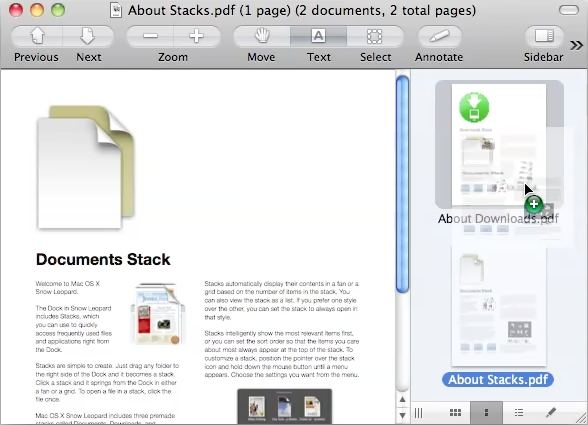Click the document scrollbar thumb

point(402,184)
